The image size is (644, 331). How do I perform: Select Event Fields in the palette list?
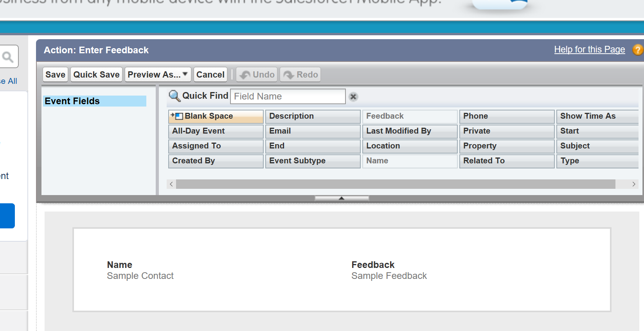[95, 101]
